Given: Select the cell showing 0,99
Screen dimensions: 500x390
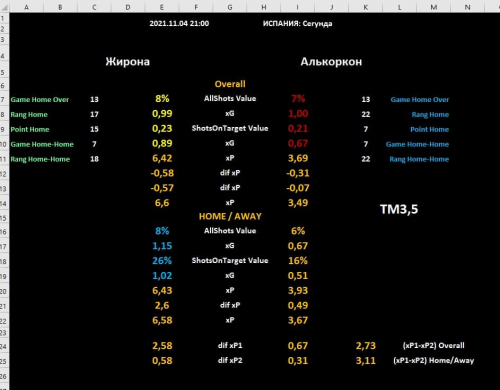Looking at the screenshot, I should (162, 114).
